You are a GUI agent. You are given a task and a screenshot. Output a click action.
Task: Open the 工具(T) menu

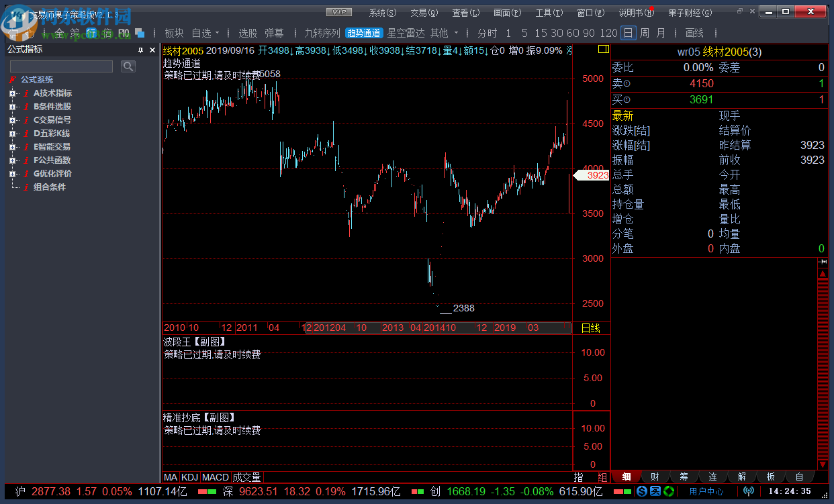tap(549, 13)
